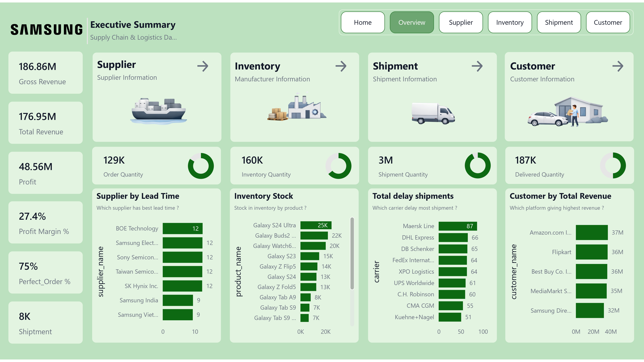The image size is (644, 362).
Task: Select the Perfect_Order % card
Action: 45,272
